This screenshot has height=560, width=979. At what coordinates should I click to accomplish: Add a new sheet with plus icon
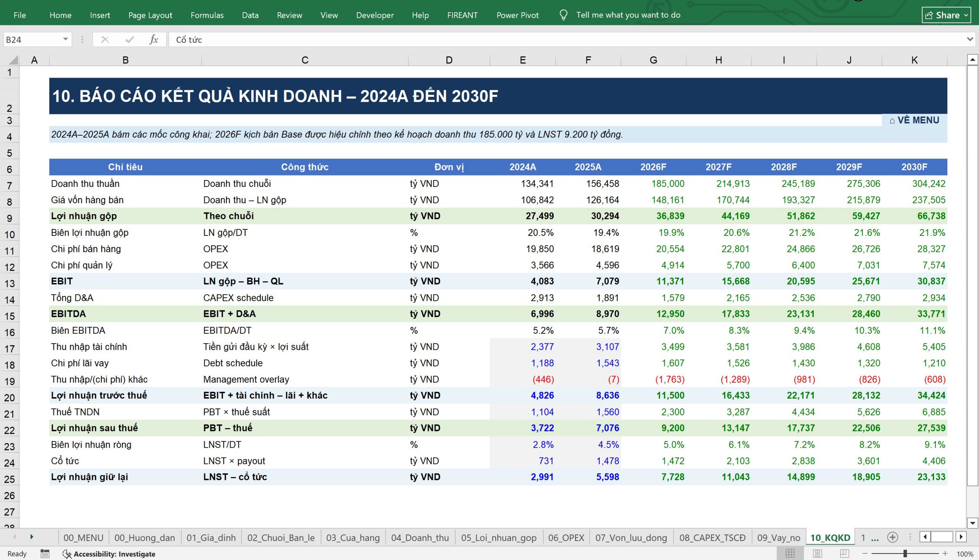coord(893,537)
